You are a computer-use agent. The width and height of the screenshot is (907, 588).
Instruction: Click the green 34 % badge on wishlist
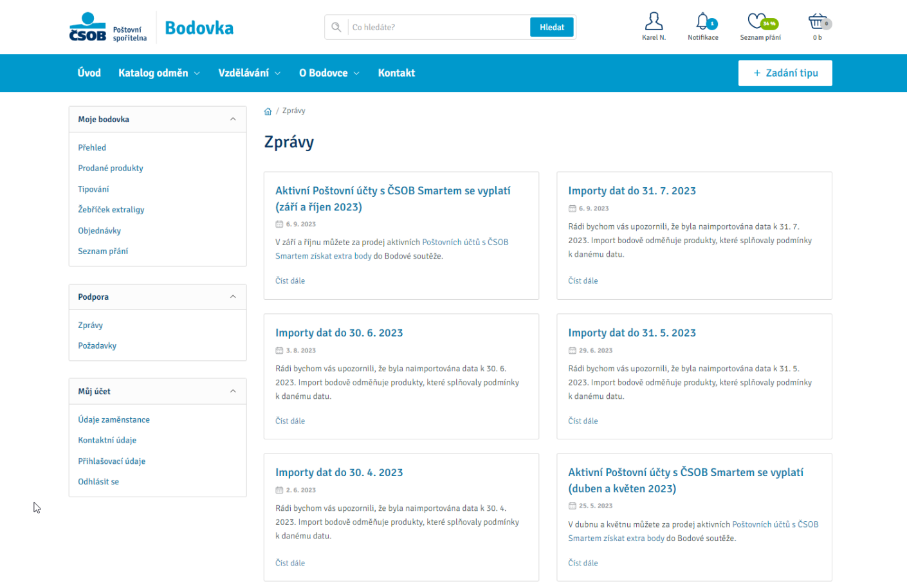pos(769,24)
